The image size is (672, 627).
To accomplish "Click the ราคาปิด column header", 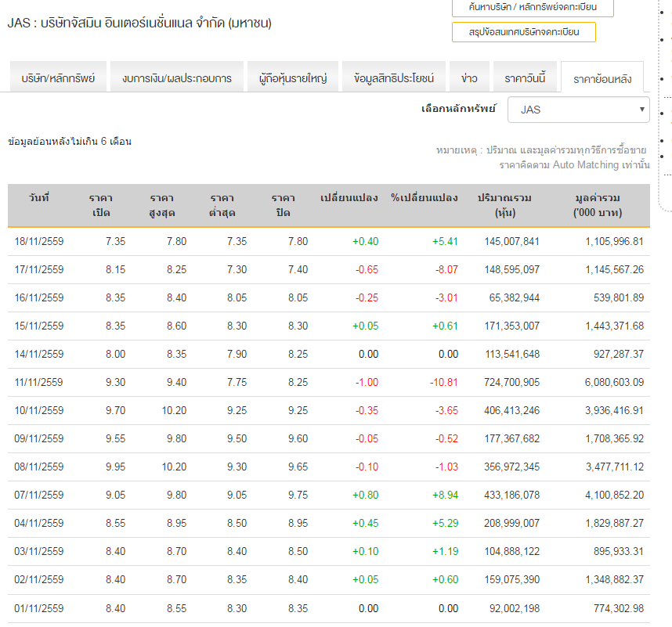I will click(x=283, y=205).
